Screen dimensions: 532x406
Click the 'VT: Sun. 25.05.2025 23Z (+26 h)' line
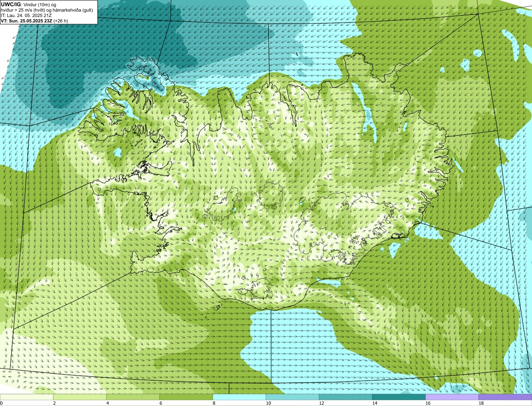34,20
